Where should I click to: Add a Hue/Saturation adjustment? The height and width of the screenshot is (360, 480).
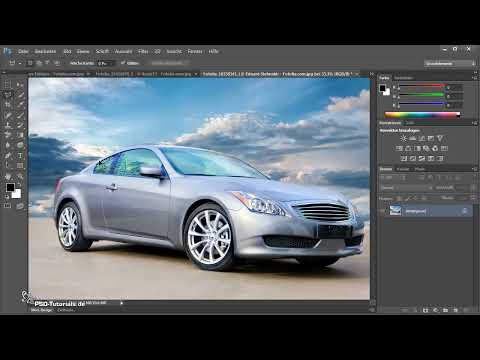(399, 148)
